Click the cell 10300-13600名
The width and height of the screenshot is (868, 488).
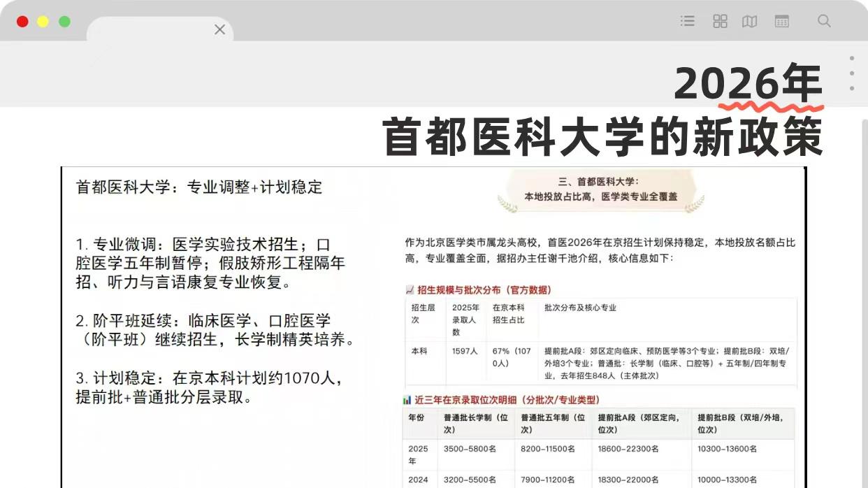coord(727,449)
